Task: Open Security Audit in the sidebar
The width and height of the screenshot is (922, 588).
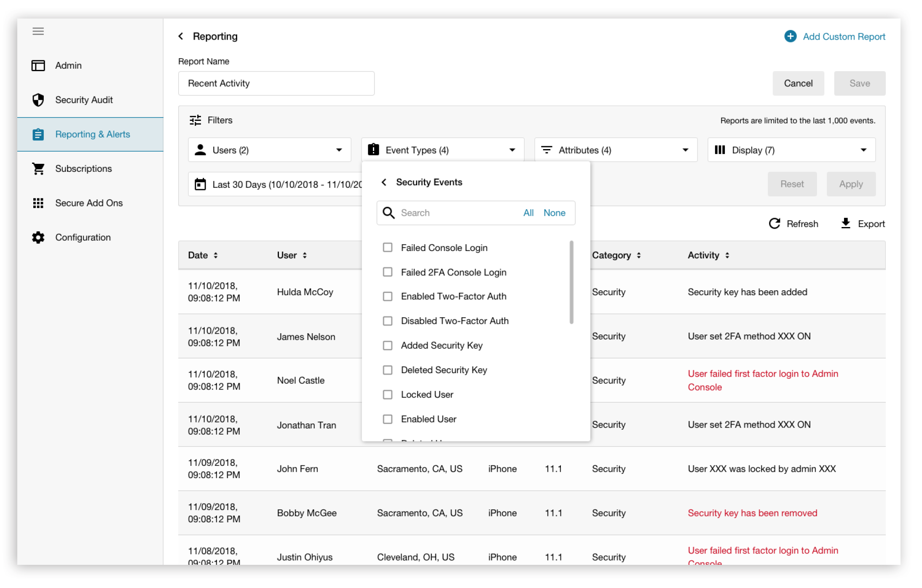Action: pyautogui.click(x=84, y=100)
